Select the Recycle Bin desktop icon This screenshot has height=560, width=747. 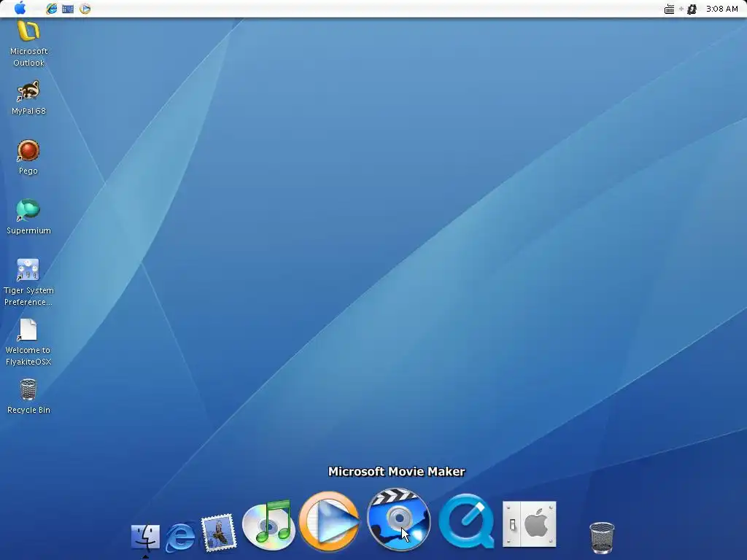[28, 396]
